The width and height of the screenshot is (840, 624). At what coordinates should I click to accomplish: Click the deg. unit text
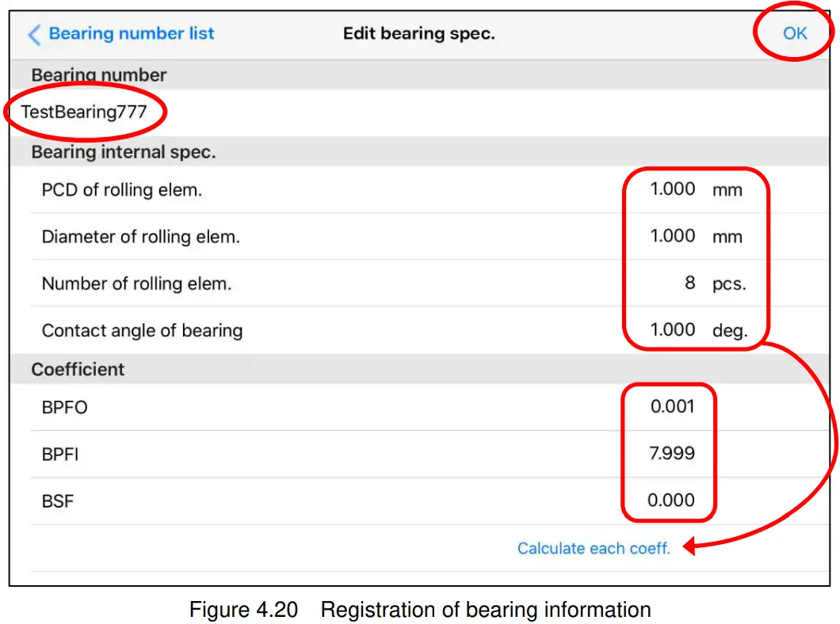pyautogui.click(x=730, y=331)
